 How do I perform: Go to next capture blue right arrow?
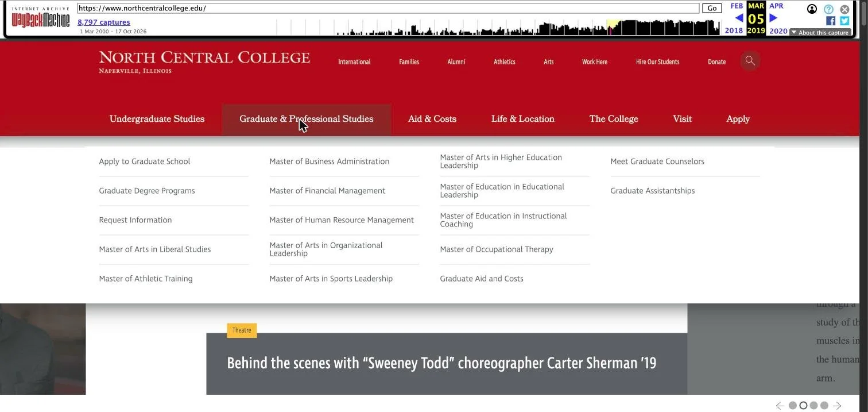pos(773,18)
